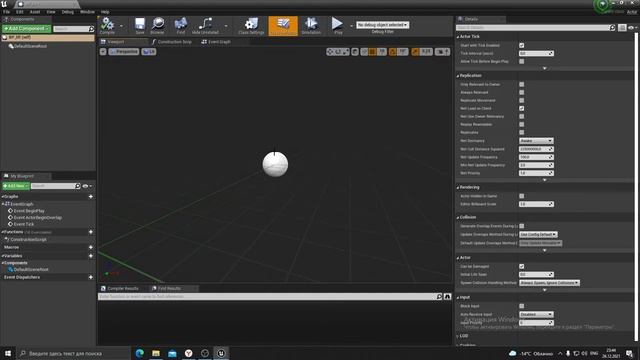640x360 pixels.
Task: Collapse the EventGraph tree node
Action: point(3,204)
